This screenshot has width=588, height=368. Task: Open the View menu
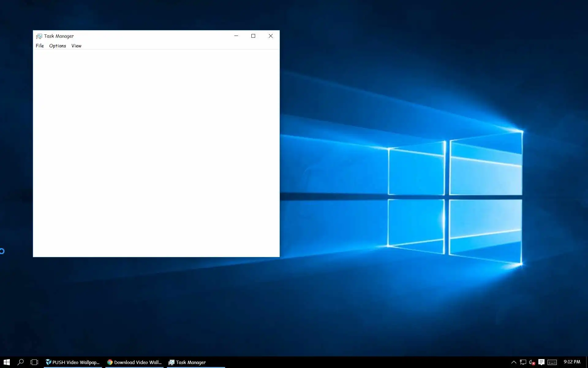click(x=76, y=46)
